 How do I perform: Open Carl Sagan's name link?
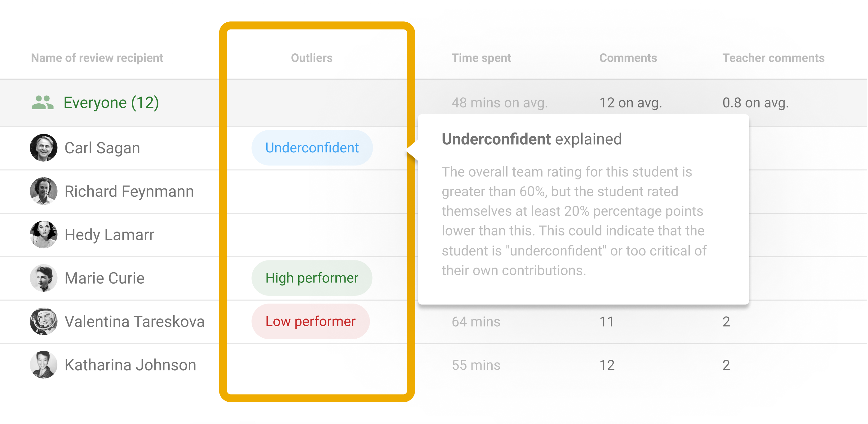(x=102, y=148)
